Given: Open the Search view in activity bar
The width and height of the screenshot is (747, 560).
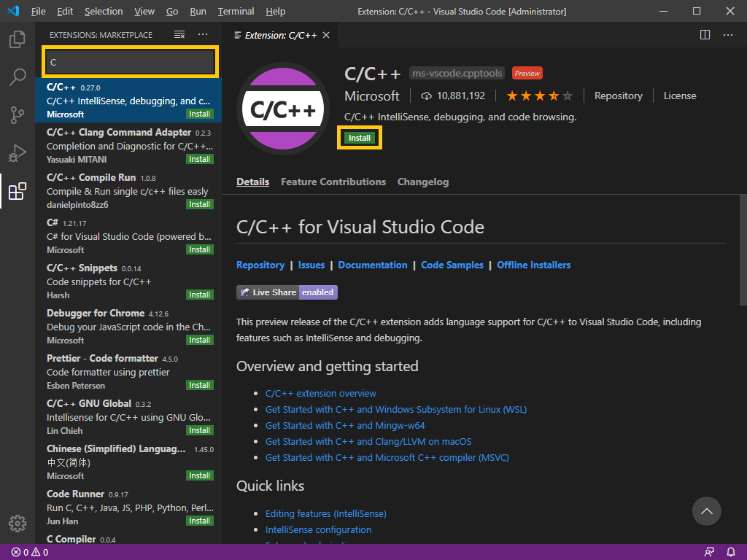Looking at the screenshot, I should (18, 77).
